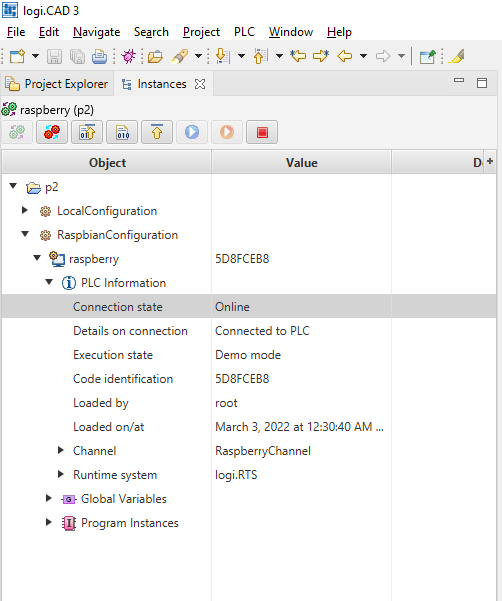Click the plus add-column button
This screenshot has width=502, height=601.
490,161
